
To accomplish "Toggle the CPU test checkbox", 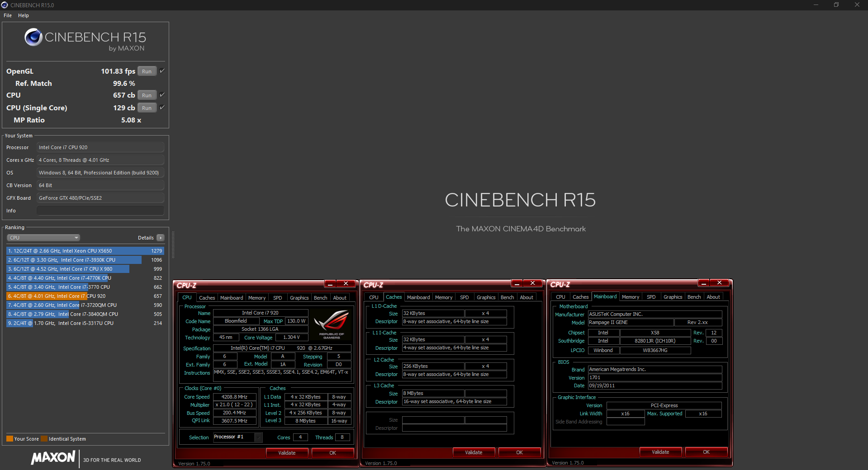I will (x=162, y=95).
